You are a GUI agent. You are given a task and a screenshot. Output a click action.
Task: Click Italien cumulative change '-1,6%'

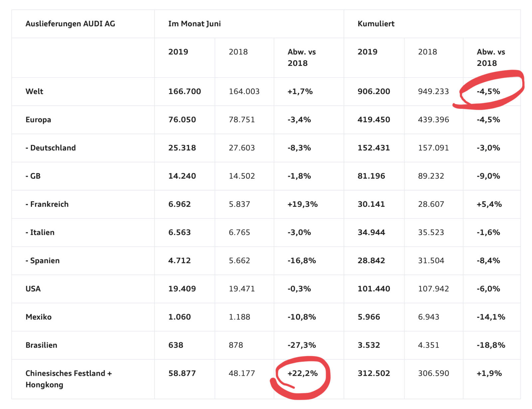[488, 232]
